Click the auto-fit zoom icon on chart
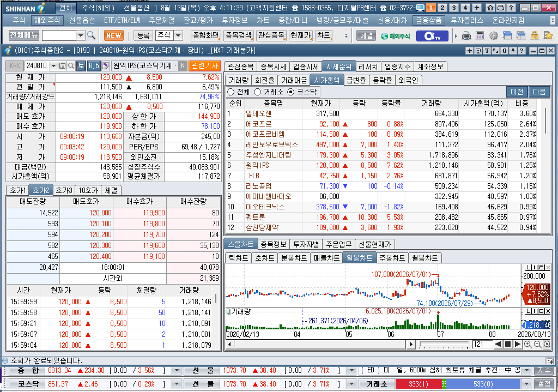Viewport: 558px width, 392px height. point(547,344)
